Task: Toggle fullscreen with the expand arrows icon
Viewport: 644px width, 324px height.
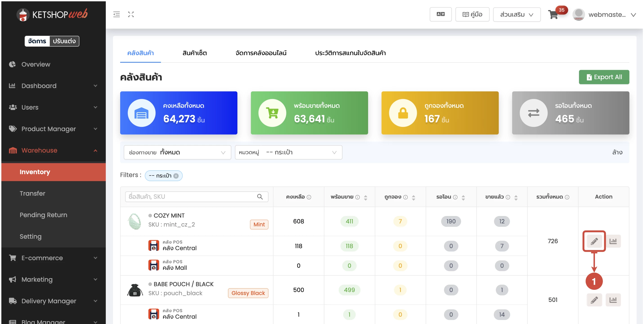Action: coord(131,14)
